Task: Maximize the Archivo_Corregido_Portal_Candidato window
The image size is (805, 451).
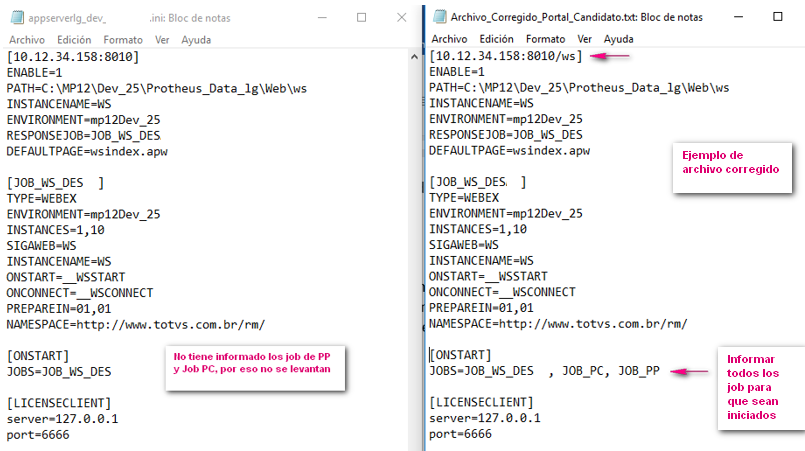Action: (x=778, y=17)
